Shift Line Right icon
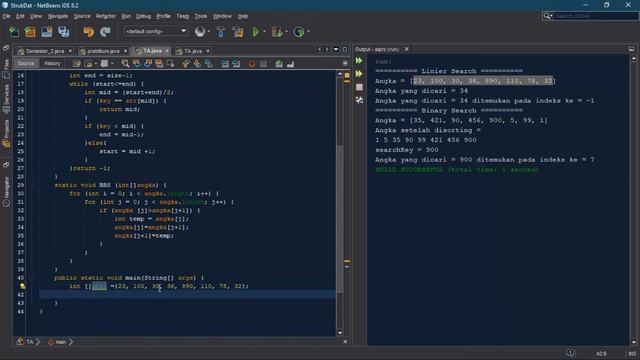 236,64
